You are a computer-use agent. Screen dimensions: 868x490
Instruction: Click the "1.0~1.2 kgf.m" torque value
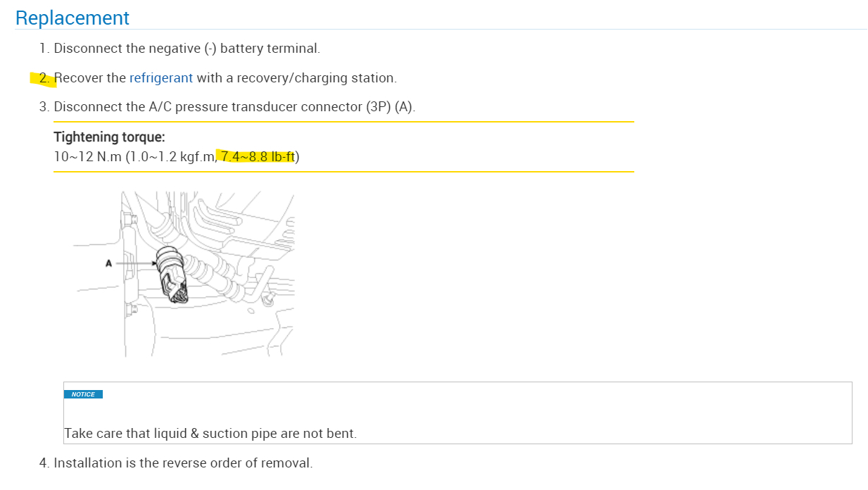coord(171,157)
